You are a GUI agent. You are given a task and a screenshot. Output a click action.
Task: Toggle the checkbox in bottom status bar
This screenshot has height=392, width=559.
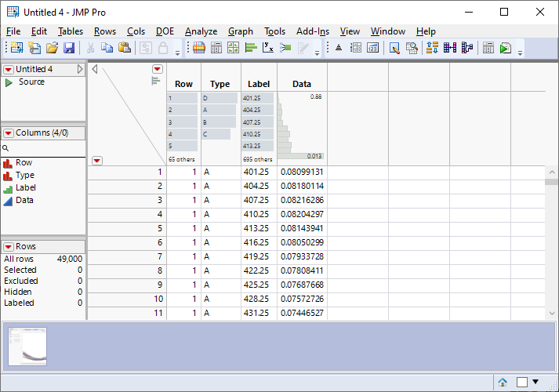coord(522,382)
